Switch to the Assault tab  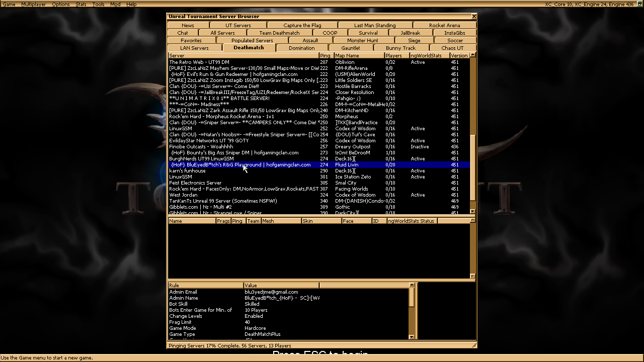tap(310, 40)
